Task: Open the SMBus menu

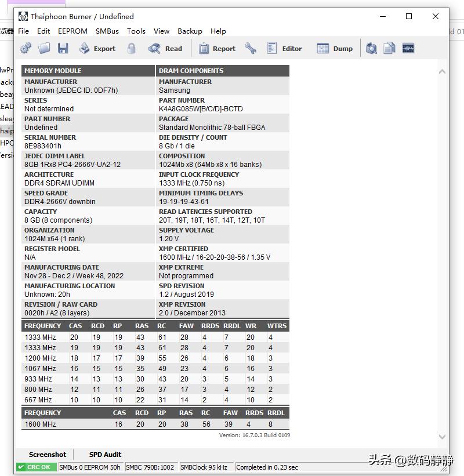Action: (107, 31)
